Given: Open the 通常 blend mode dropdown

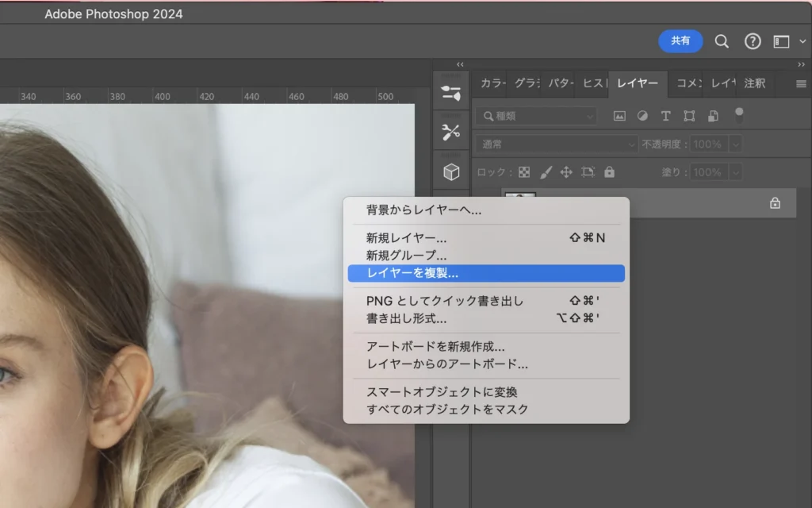Looking at the screenshot, I should [556, 144].
